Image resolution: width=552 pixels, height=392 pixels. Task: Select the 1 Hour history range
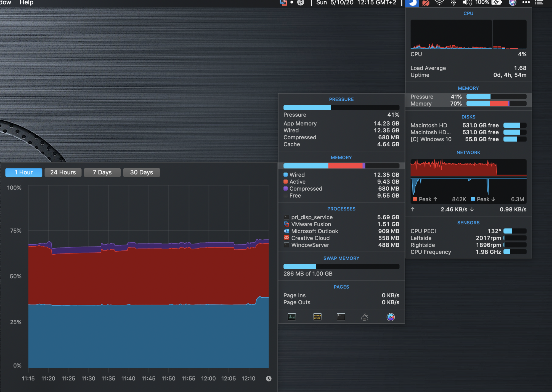(x=24, y=172)
